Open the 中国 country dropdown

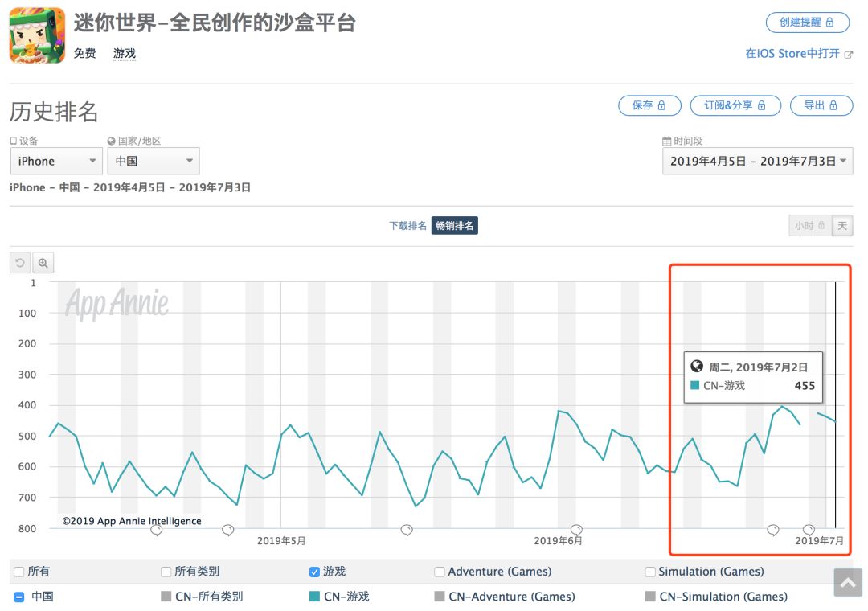click(154, 162)
